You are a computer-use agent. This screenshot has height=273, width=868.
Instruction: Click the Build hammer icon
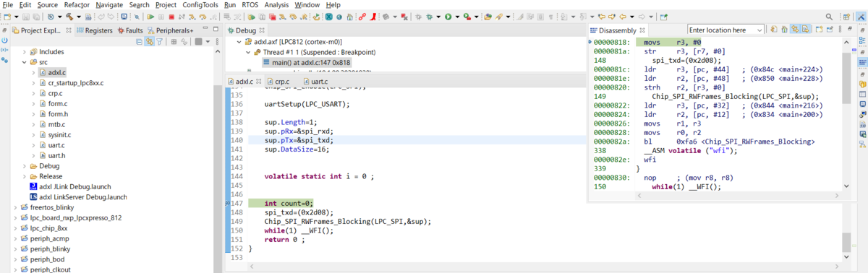[69, 16]
